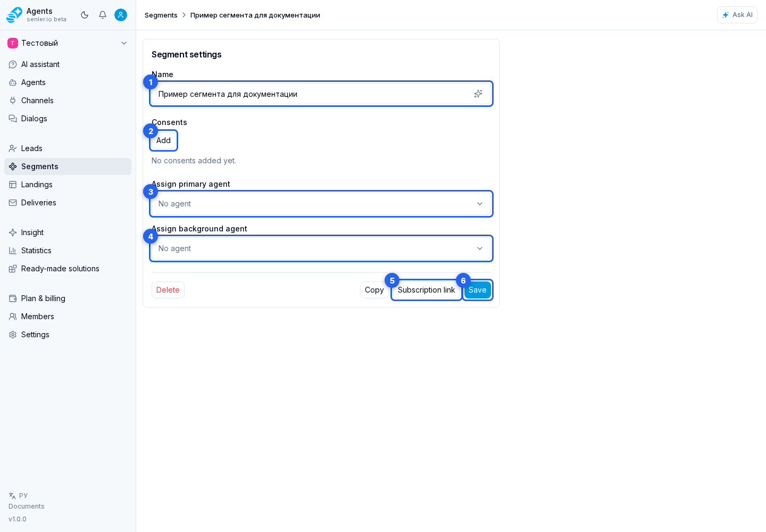
Task: Open Assign primary agent dropdown
Action: click(321, 204)
